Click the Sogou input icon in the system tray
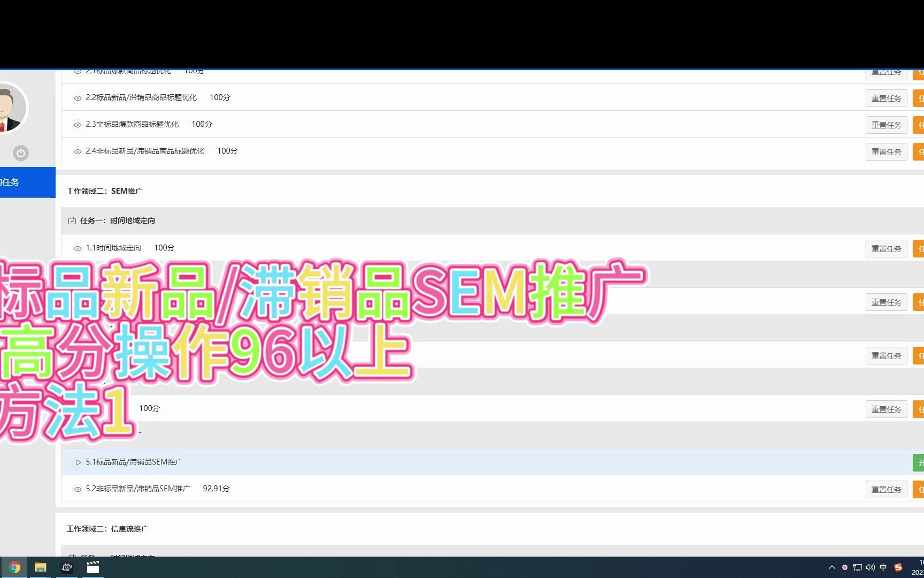The width and height of the screenshot is (924, 578). 898,567
